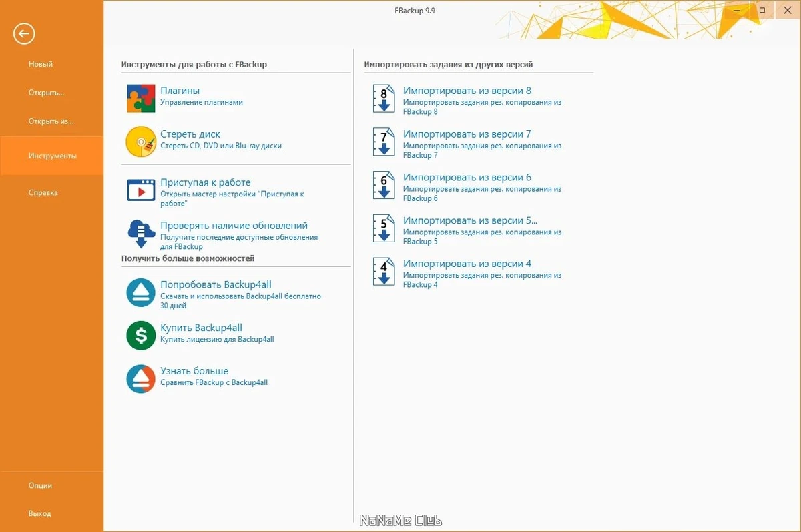Screen dimensions: 801x532
Task: Click the version 4 import icon
Action: pos(383,272)
